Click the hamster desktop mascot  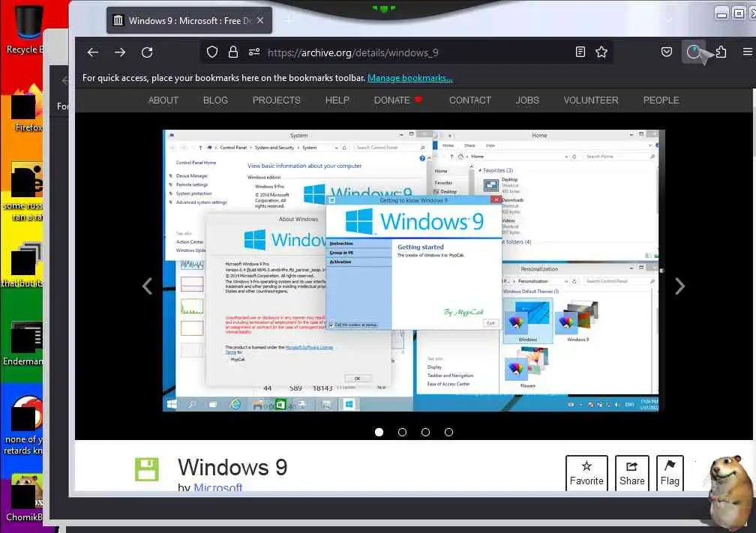tap(731, 493)
